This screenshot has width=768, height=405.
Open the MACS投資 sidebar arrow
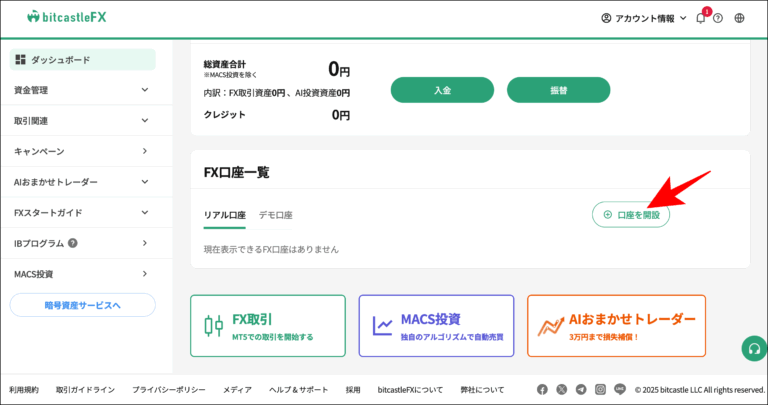(x=144, y=274)
